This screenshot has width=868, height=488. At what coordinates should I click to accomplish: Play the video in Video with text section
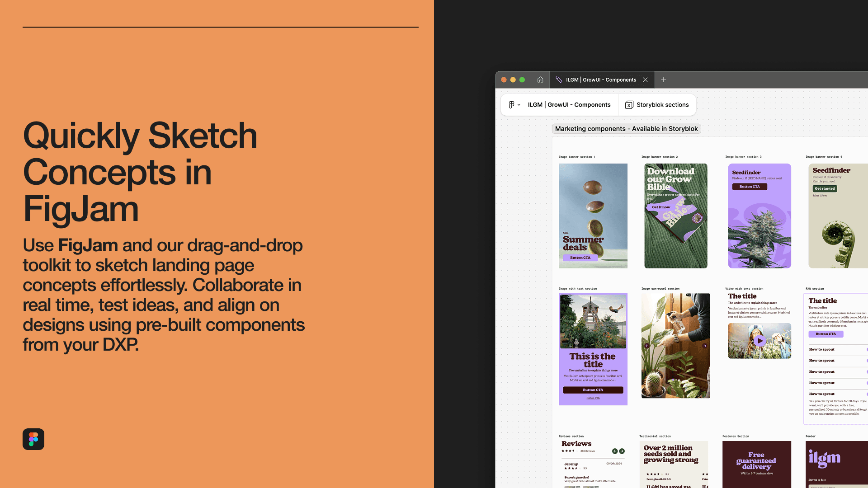click(x=759, y=341)
